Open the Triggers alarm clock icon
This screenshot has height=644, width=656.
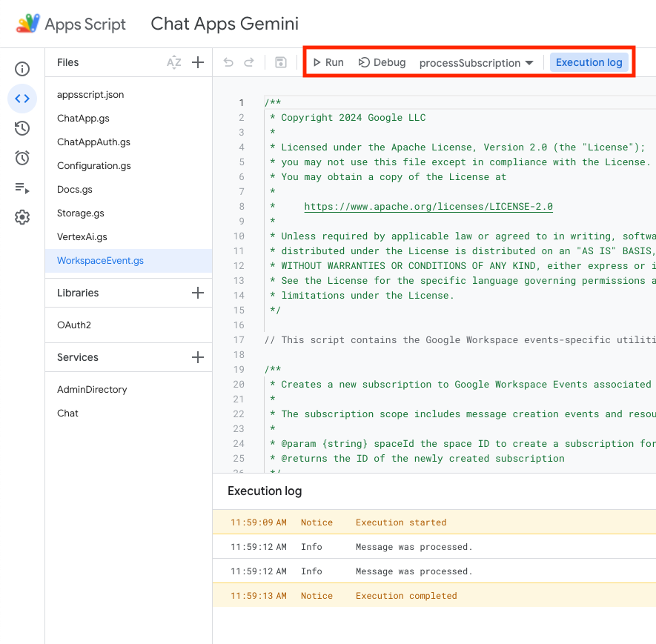click(22, 158)
